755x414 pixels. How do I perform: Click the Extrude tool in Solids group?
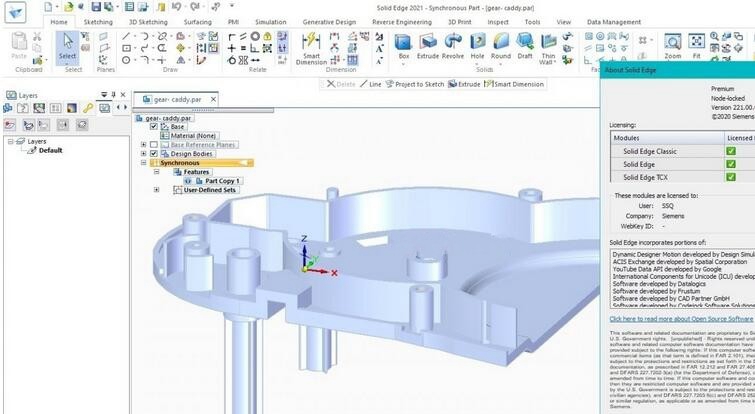click(x=428, y=47)
